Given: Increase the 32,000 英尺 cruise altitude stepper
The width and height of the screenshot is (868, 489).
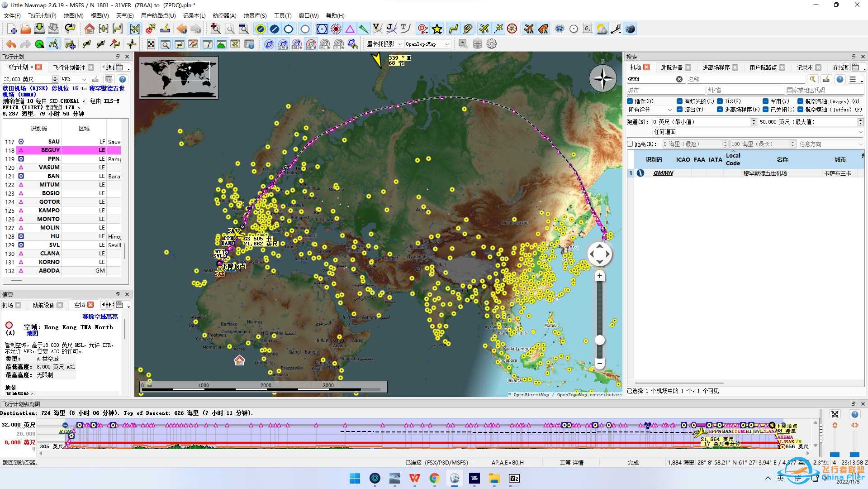Looking at the screenshot, I should (55, 77).
